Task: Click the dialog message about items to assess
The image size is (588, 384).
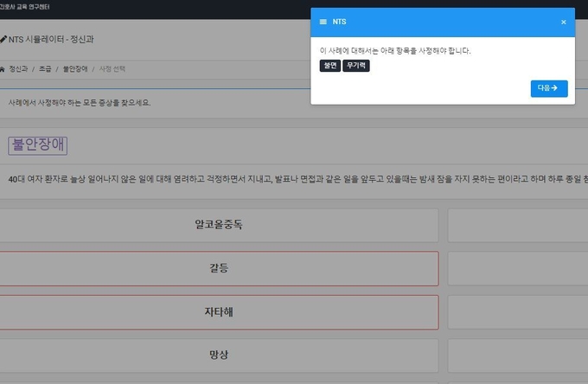Action: (395, 51)
